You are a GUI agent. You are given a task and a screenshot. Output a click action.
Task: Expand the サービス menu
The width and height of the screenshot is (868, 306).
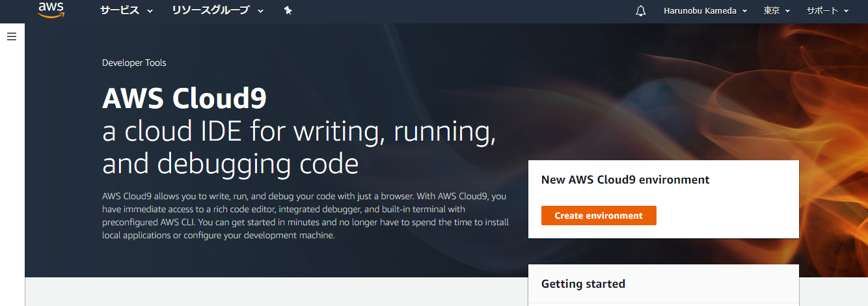tap(126, 10)
